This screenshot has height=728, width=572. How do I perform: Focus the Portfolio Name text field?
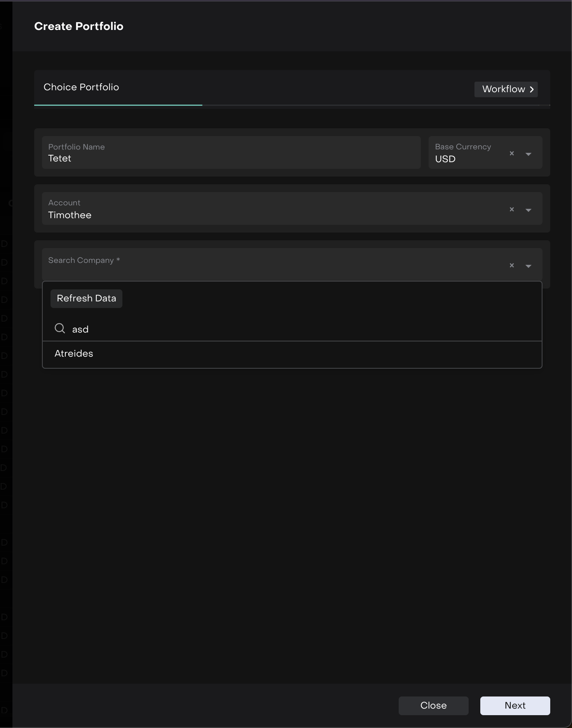[231, 158]
